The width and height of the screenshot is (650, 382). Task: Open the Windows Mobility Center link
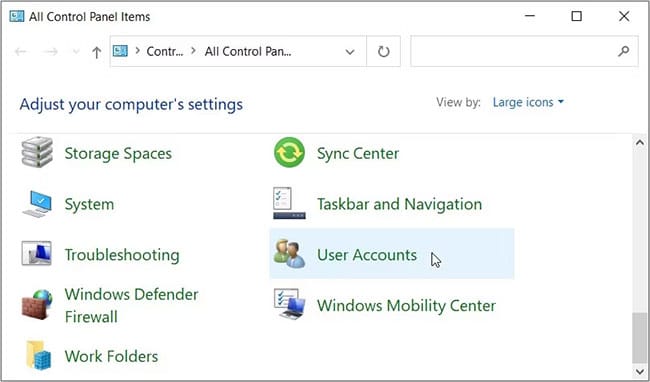click(406, 305)
